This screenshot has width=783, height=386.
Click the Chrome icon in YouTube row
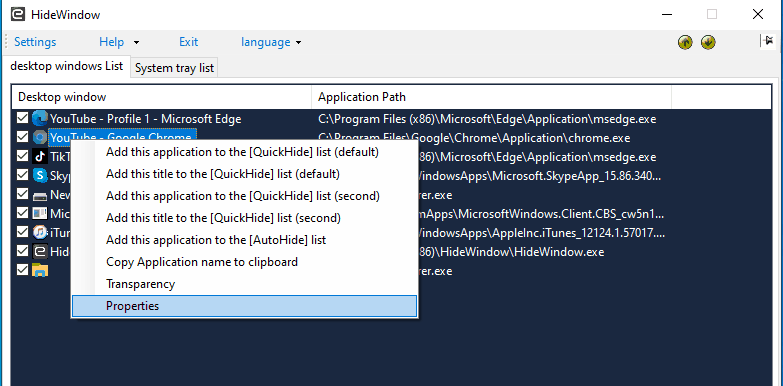(39, 137)
